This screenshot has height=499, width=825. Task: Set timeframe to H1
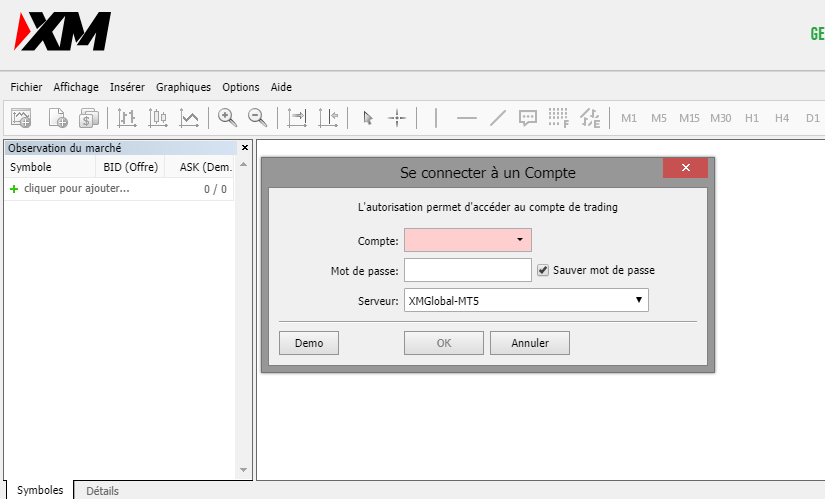[752, 118]
